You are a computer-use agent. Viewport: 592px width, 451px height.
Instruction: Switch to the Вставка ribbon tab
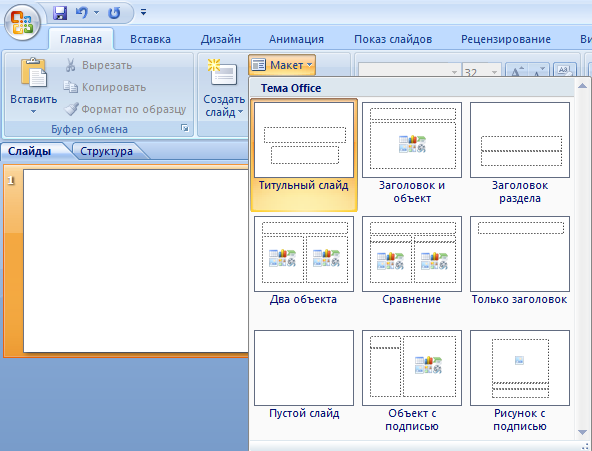click(150, 39)
